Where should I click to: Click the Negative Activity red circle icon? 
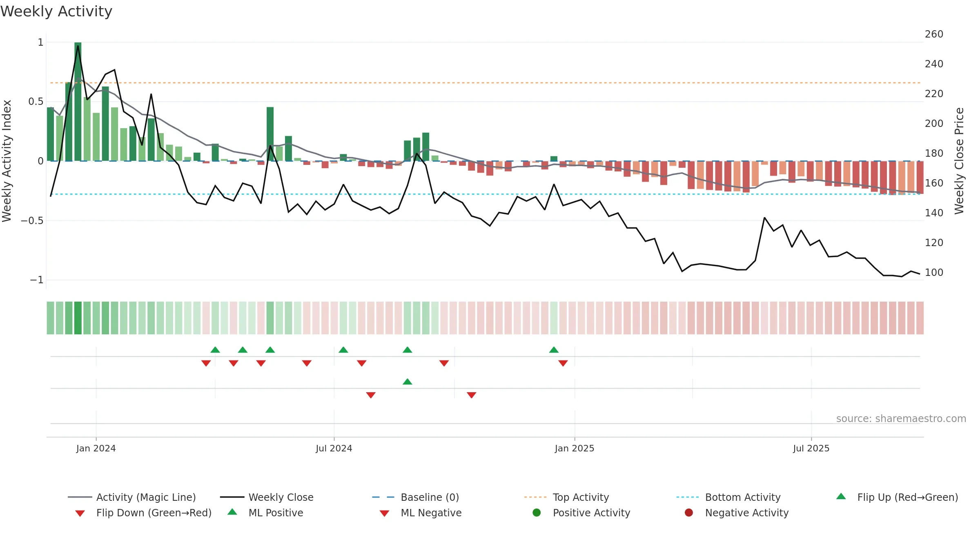click(689, 513)
